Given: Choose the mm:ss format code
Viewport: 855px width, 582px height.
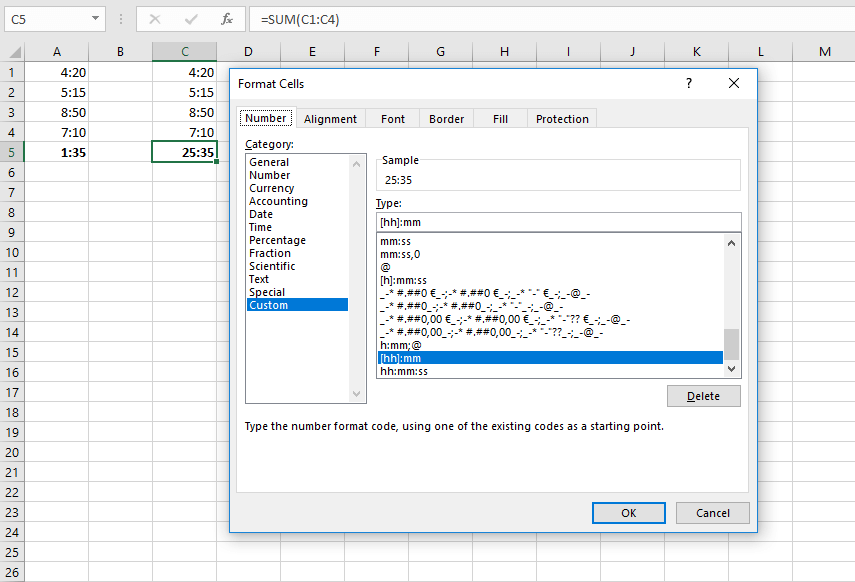Looking at the screenshot, I should pos(550,241).
